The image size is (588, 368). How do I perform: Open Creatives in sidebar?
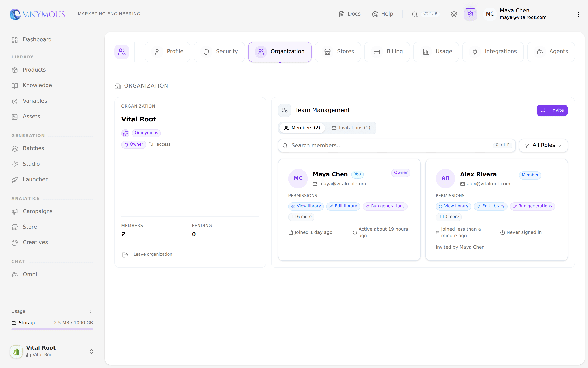(52, 242)
